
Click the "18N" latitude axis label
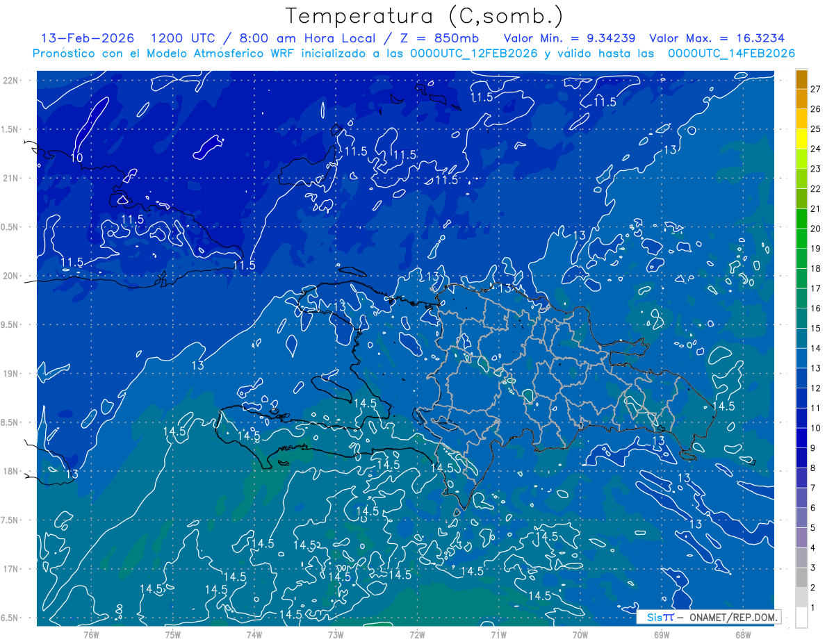(11, 471)
